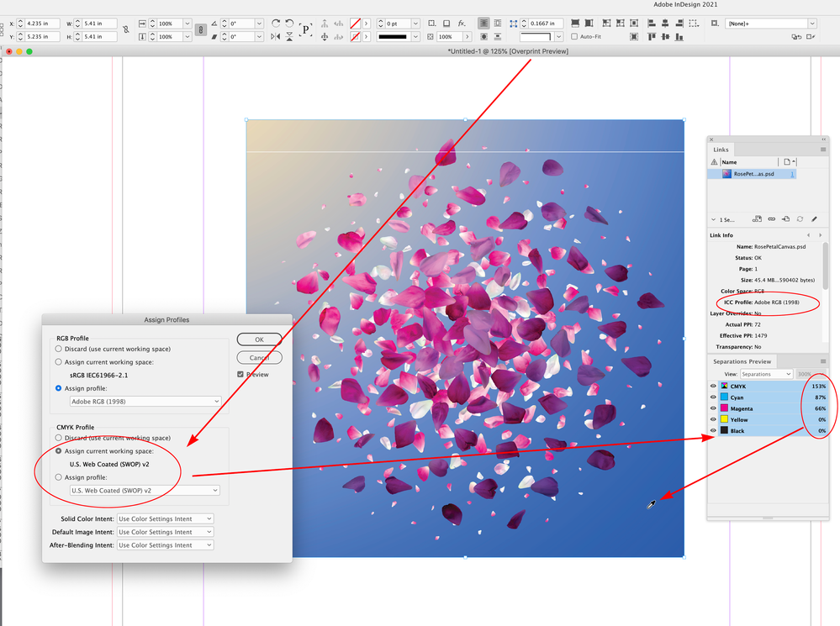Click the no text wrap icon
Screen dimensions: 840x626
coord(483,23)
